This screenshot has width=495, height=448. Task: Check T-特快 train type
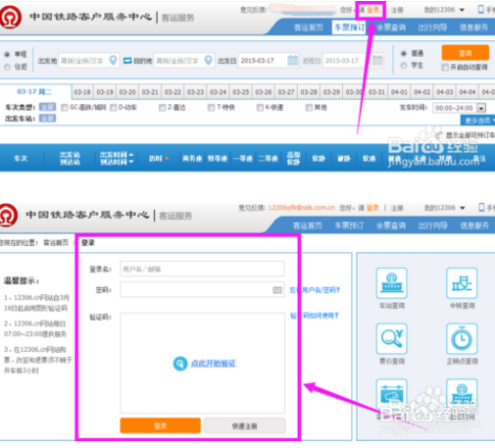(x=211, y=108)
